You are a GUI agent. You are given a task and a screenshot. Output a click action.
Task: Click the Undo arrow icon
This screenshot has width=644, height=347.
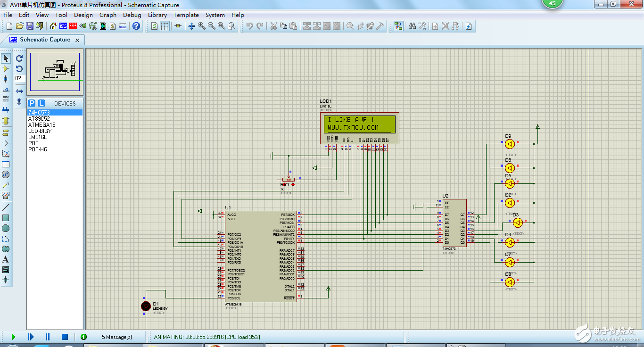(x=249, y=26)
